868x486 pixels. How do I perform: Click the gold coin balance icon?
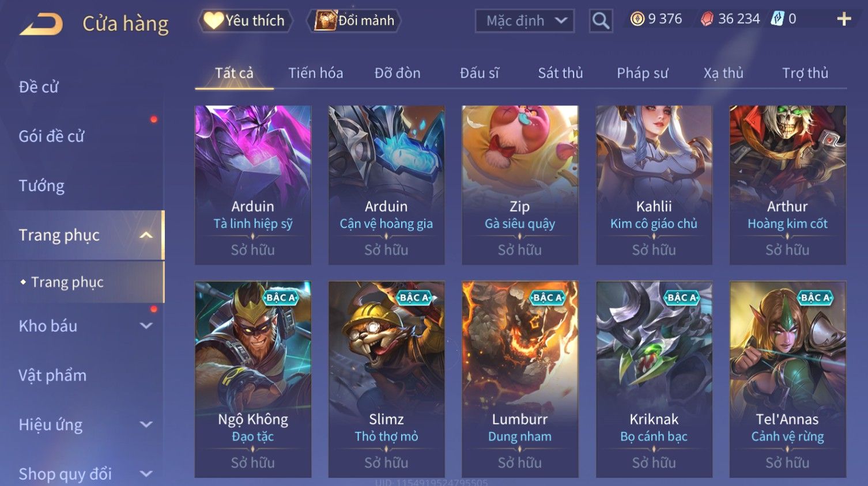[637, 19]
